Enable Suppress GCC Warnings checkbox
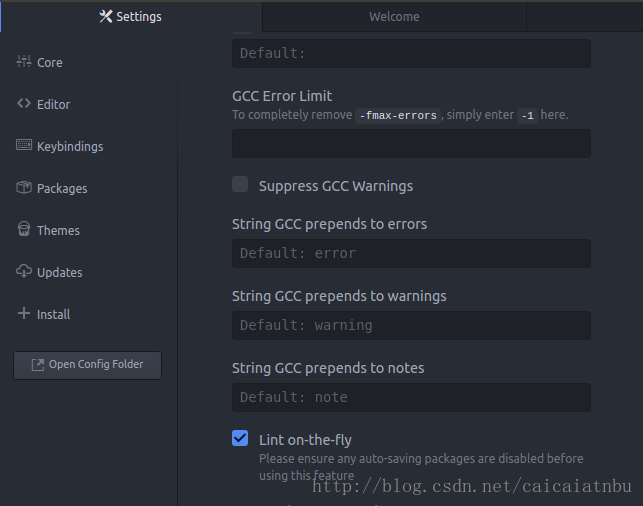Image resolution: width=643 pixels, height=506 pixels. [x=240, y=184]
